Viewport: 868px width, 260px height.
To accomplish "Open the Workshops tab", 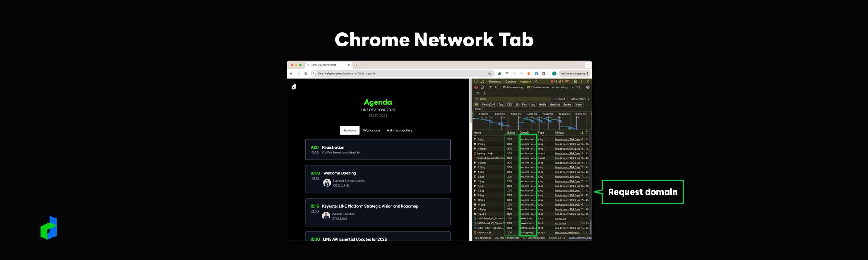I will 372,130.
